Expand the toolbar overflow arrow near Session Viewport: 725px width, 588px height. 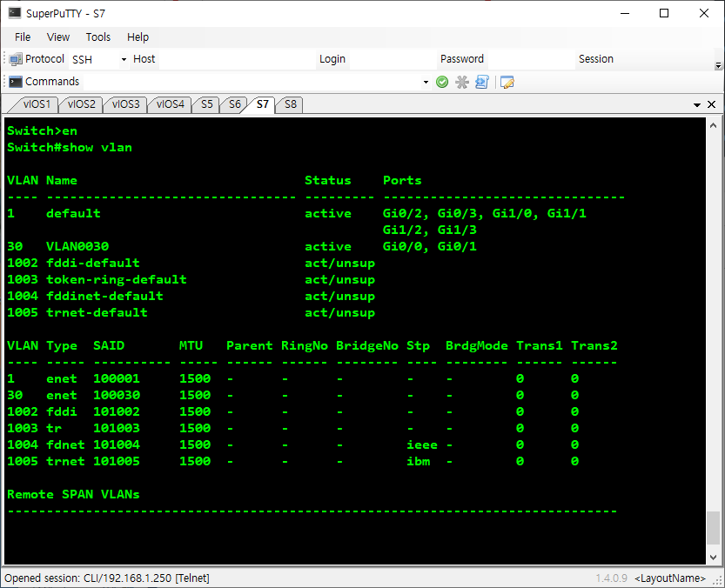point(718,65)
